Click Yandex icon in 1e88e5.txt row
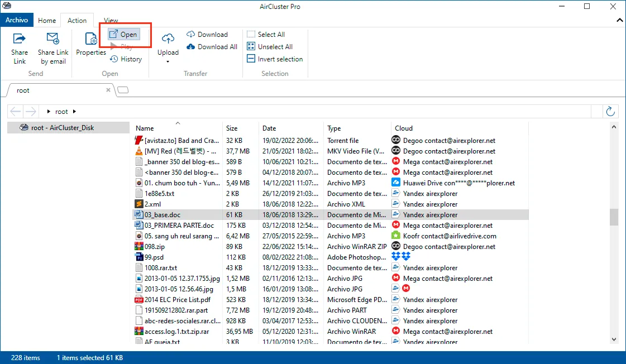626x364 pixels. 395,193
